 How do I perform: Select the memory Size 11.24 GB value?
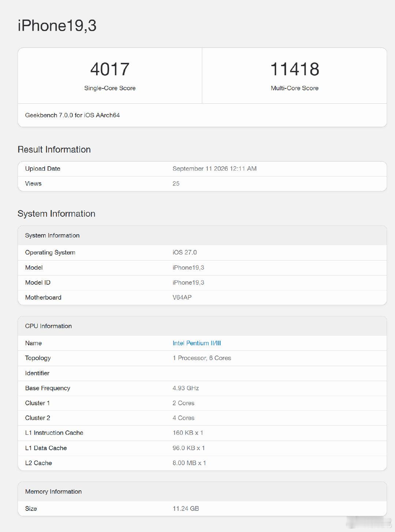186,509
